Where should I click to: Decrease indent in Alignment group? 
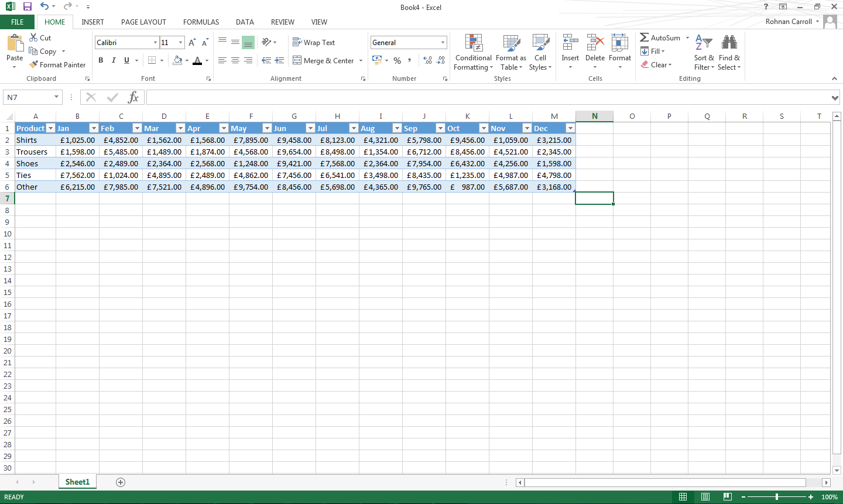tap(266, 60)
